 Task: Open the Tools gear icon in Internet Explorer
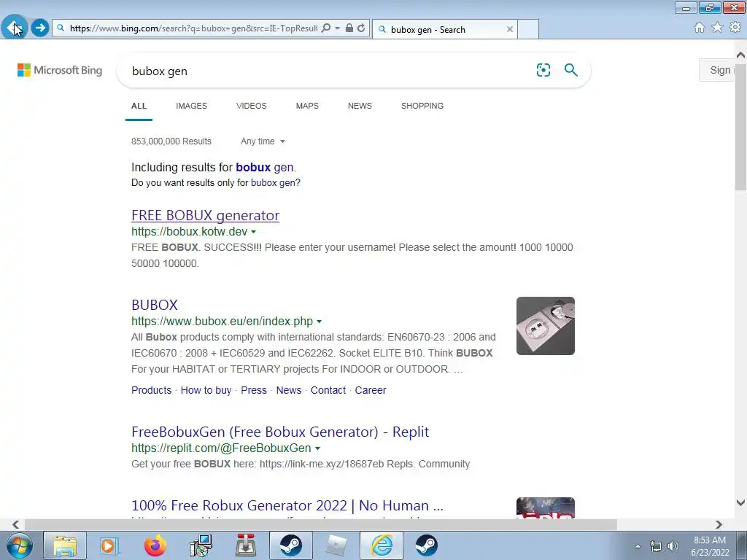click(x=735, y=28)
